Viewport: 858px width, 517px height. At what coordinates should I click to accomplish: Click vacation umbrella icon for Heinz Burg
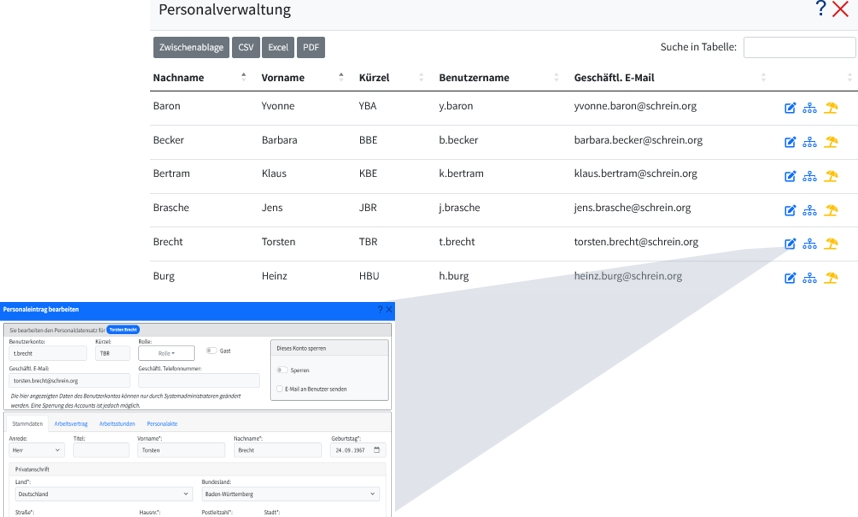coord(830,277)
